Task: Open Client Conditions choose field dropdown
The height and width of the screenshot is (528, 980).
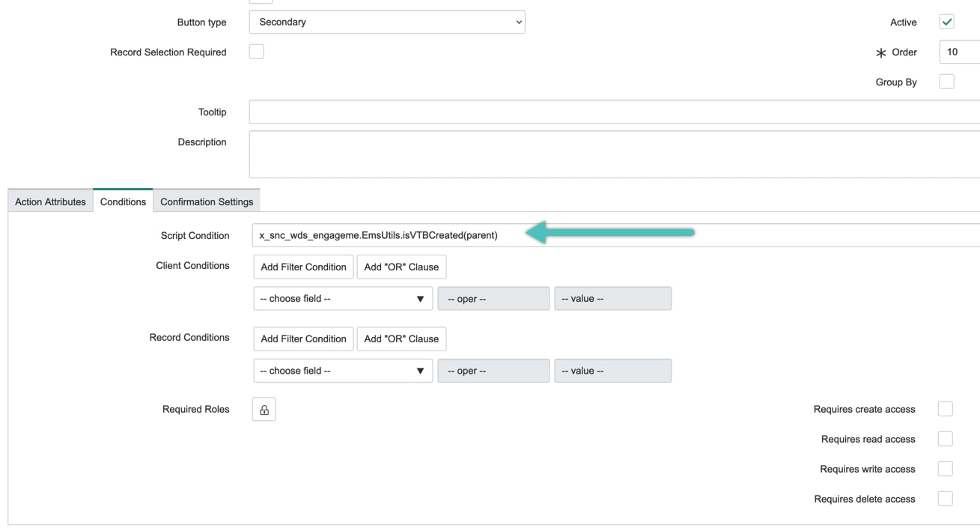Action: [343, 298]
